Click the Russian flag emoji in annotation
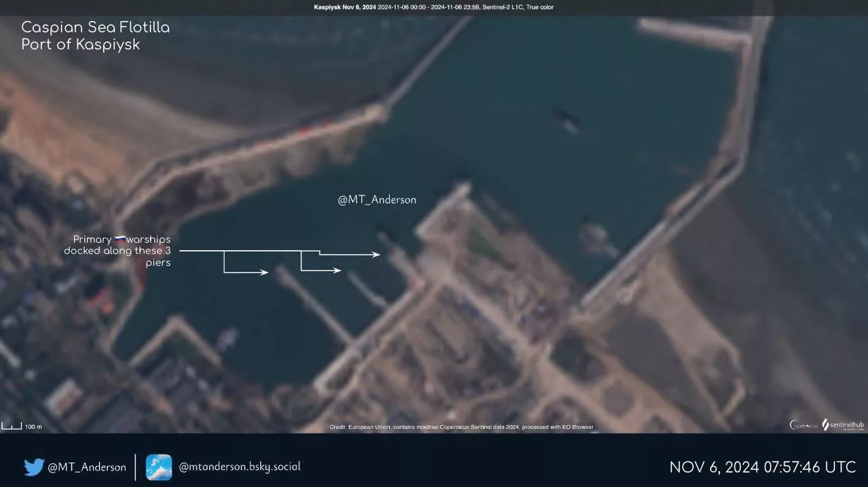Viewport: 868px width, 487px height. coord(119,240)
